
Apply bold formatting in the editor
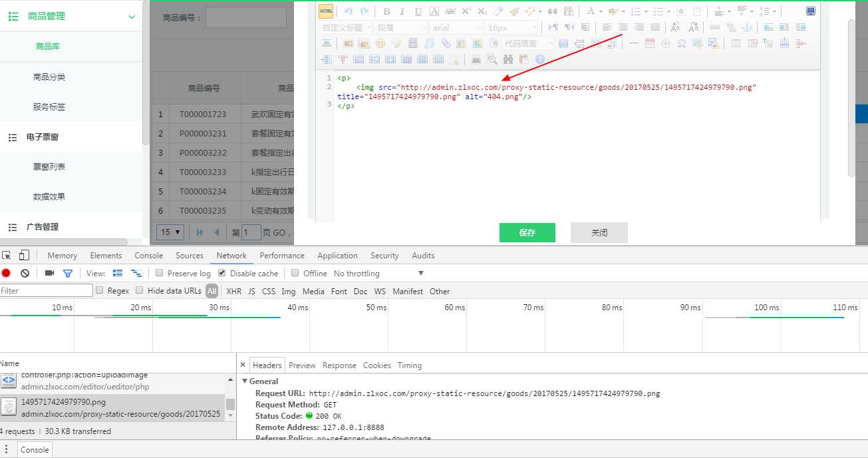pos(386,11)
